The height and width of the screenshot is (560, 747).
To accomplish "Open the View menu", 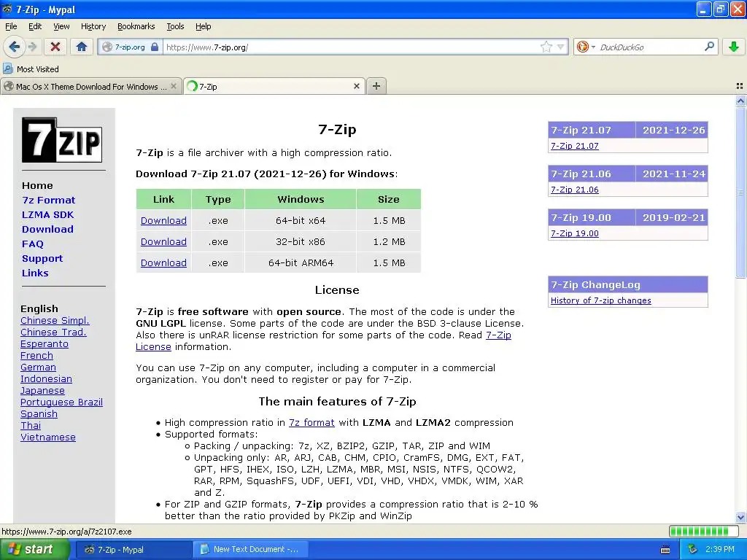I will [61, 26].
